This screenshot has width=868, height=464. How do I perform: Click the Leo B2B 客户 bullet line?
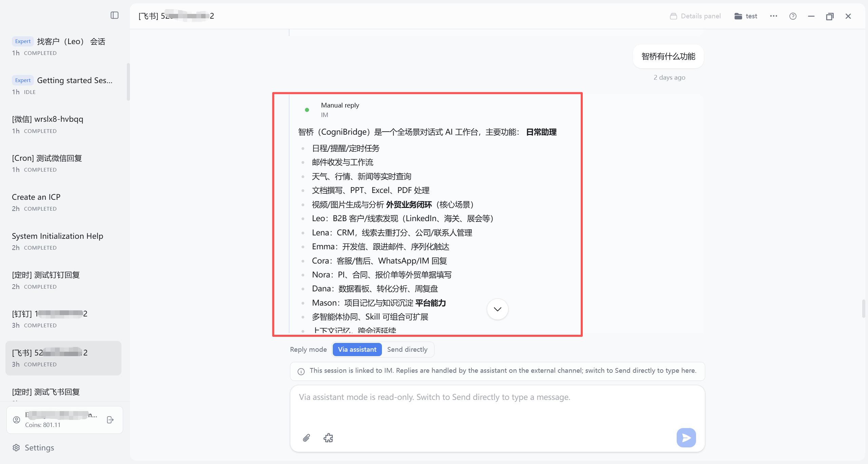(x=403, y=218)
